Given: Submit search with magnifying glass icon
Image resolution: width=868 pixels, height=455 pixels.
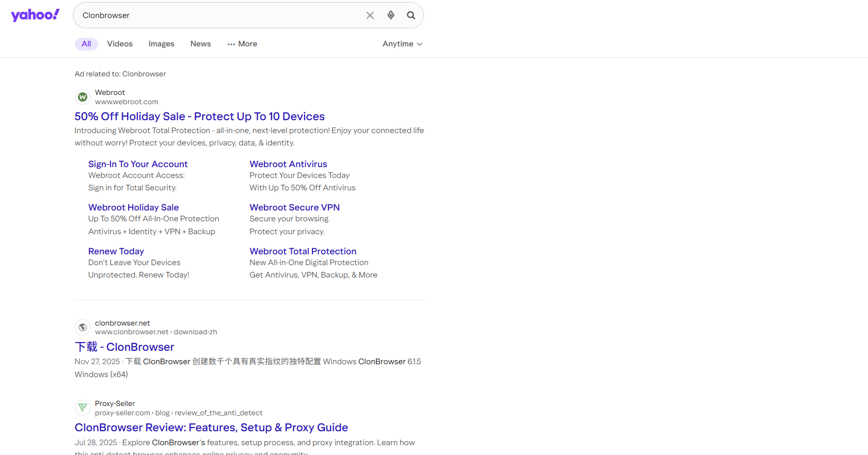Looking at the screenshot, I should pyautogui.click(x=411, y=15).
